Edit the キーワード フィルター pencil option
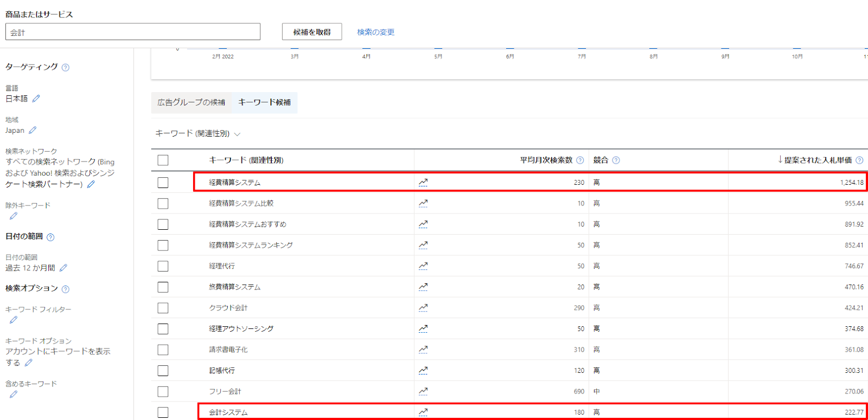This screenshot has height=420, width=868. click(14, 320)
